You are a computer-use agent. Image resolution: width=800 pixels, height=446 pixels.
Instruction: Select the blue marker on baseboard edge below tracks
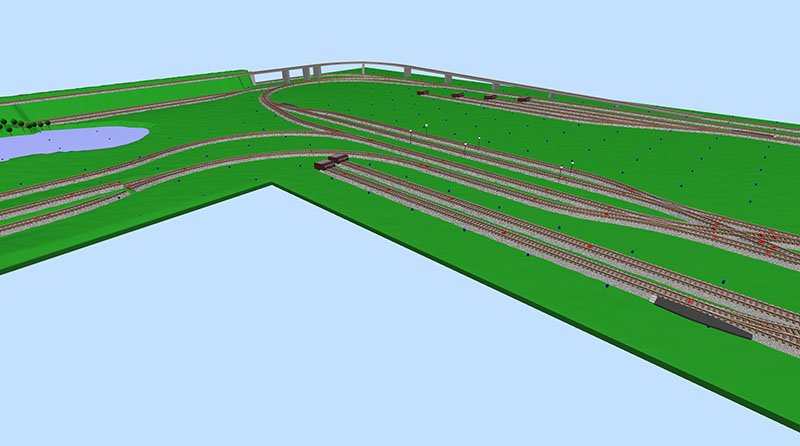tap(606, 285)
